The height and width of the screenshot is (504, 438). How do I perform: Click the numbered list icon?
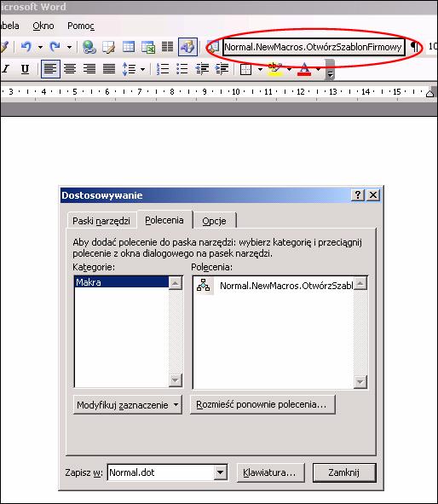[163, 69]
